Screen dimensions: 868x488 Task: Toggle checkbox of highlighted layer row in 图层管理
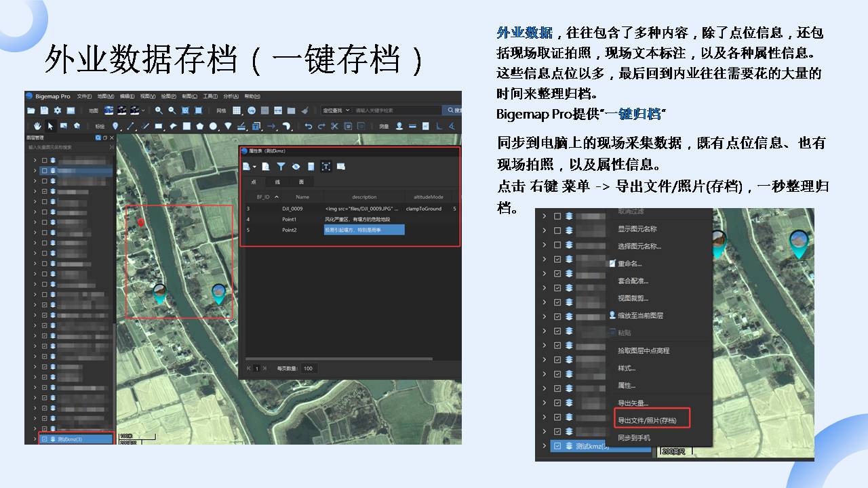(x=44, y=171)
